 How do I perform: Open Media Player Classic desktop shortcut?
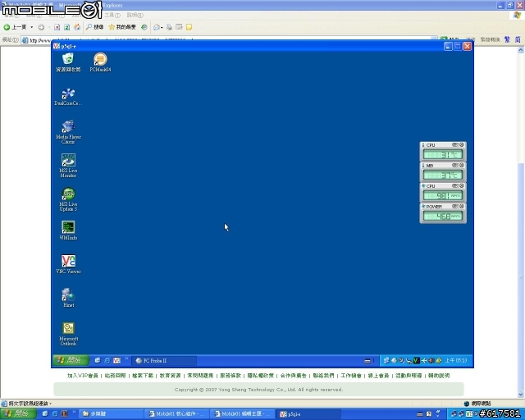click(x=68, y=131)
